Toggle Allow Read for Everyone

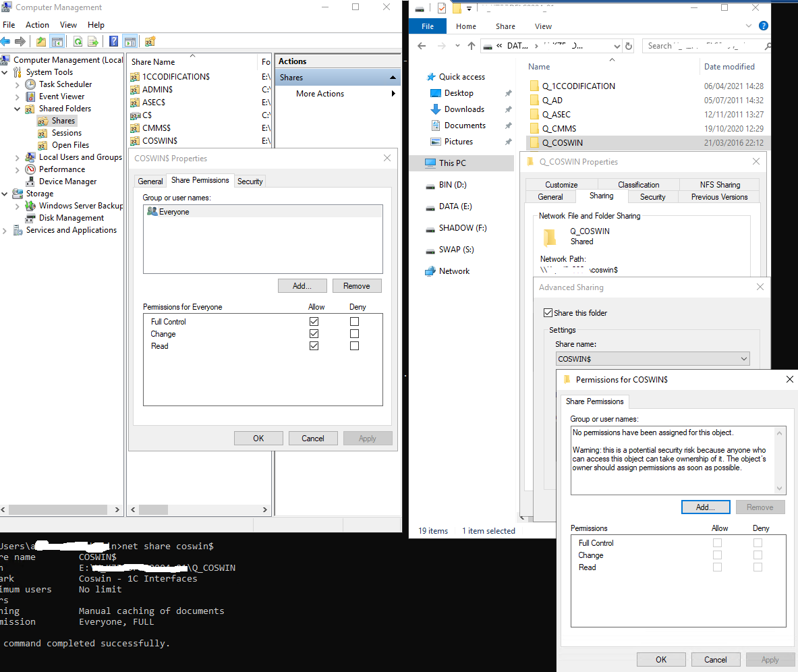click(314, 346)
